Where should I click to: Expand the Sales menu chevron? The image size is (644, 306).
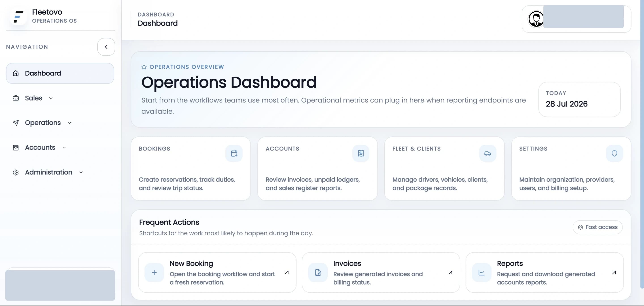point(51,98)
